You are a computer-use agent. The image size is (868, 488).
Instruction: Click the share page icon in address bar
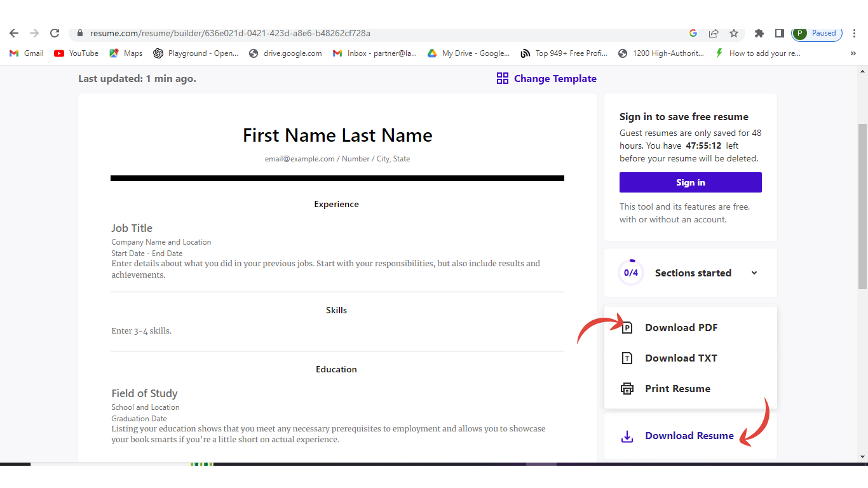[x=714, y=33]
